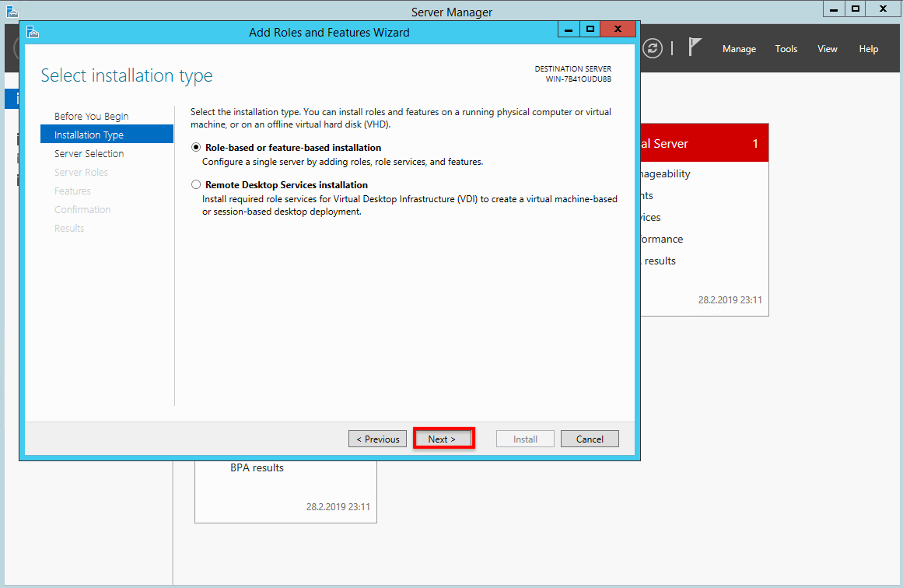This screenshot has height=588, width=903.
Task: Minimize the Server Manager window
Action: 833,9
